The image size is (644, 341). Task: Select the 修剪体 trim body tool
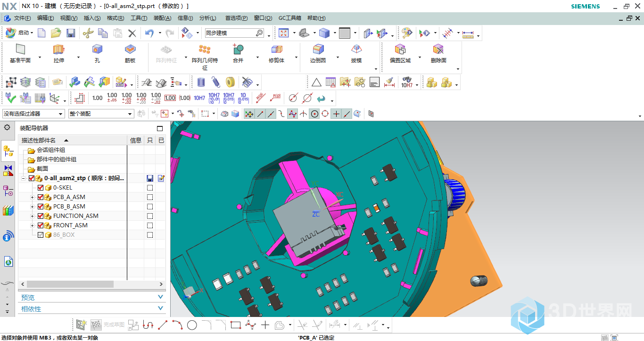[x=277, y=54]
